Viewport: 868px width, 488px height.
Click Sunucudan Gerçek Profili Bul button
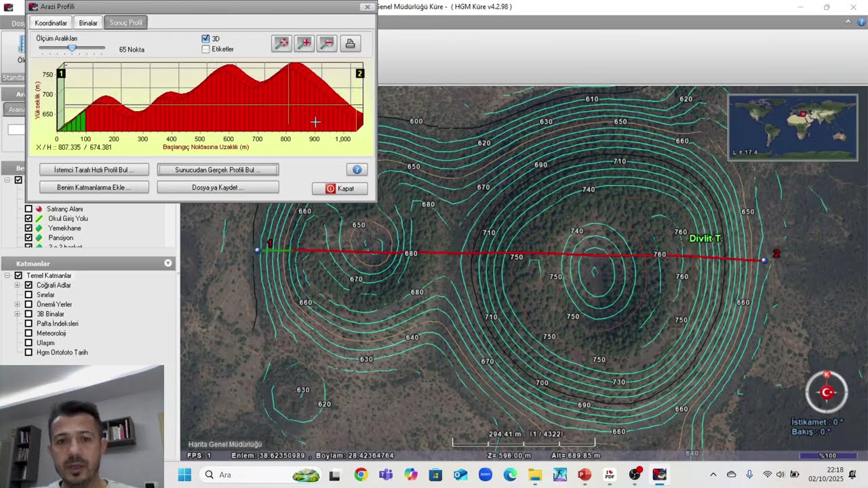(x=218, y=169)
